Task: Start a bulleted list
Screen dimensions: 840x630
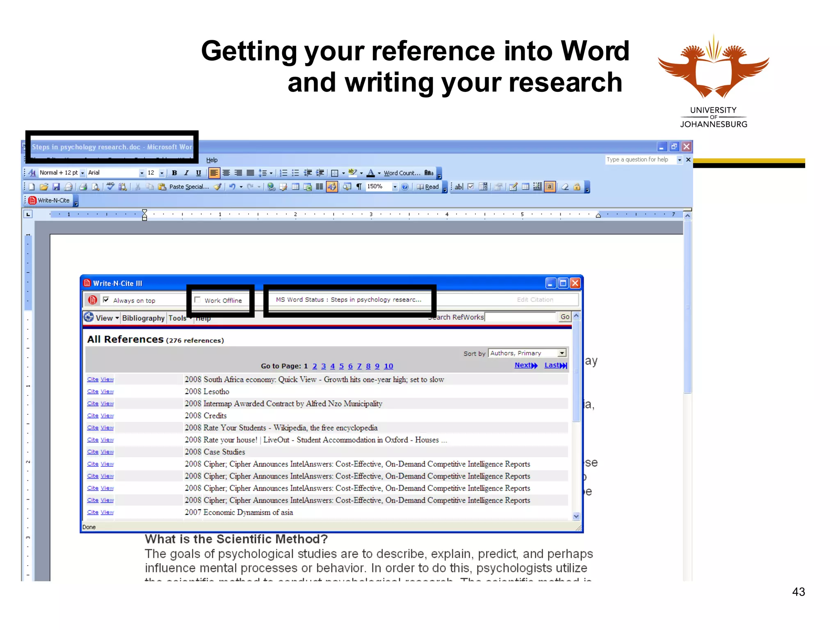Action: [x=295, y=173]
